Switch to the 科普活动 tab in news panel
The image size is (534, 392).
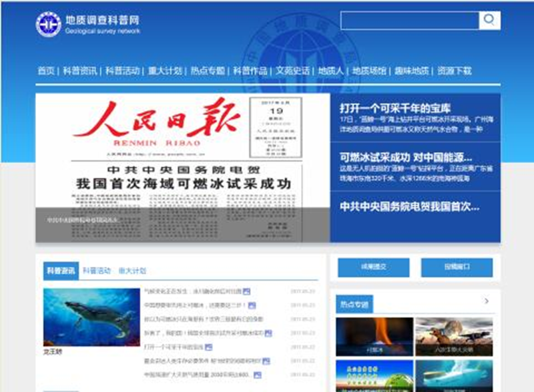pos(97,271)
